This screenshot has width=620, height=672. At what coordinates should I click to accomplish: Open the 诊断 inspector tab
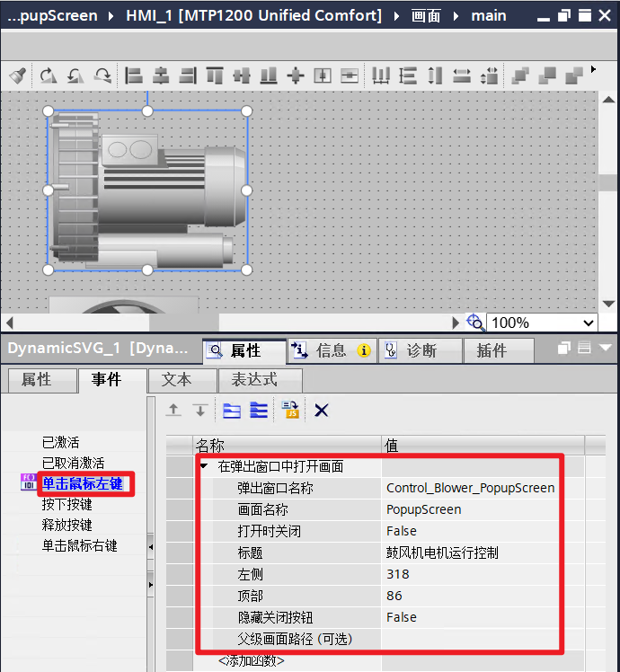coord(421,351)
